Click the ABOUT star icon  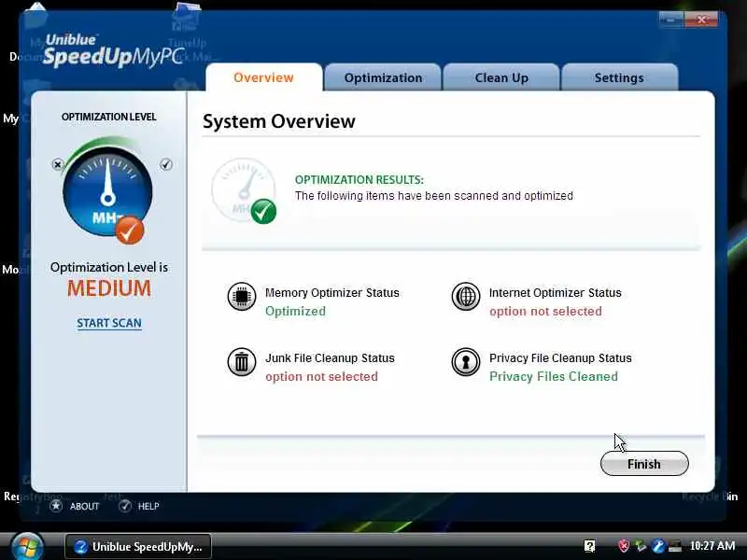coord(56,506)
